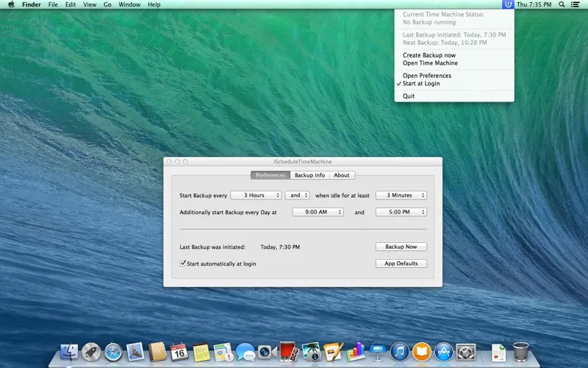Screen dimensions: 588x368
Task: Open the 9:00 AM daily backup time dropdown
Action: 318,212
